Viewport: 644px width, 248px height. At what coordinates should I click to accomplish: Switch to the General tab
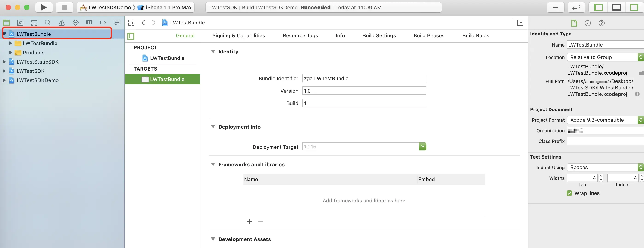coord(185,35)
